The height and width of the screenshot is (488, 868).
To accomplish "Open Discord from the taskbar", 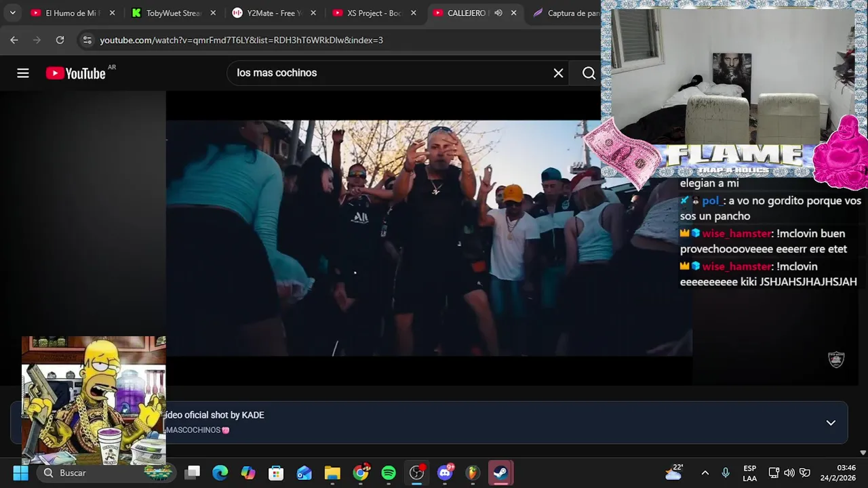I will tap(445, 472).
